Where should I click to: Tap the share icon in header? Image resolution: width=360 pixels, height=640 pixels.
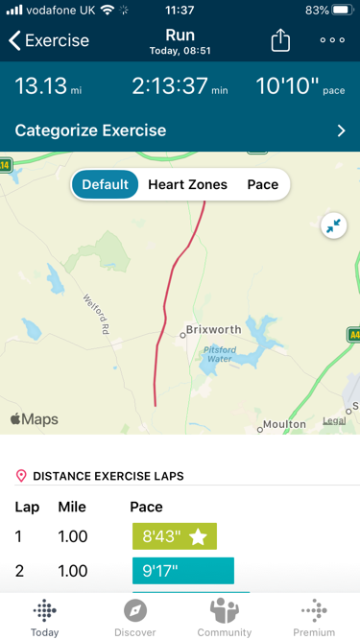280,41
